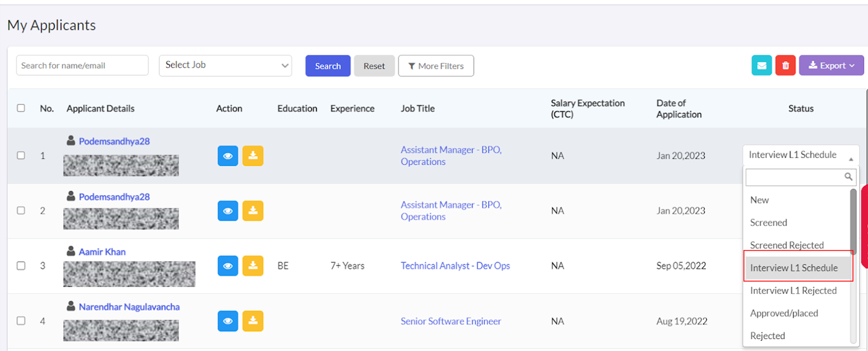Select checkbox for applicant row 1

pyautogui.click(x=21, y=156)
